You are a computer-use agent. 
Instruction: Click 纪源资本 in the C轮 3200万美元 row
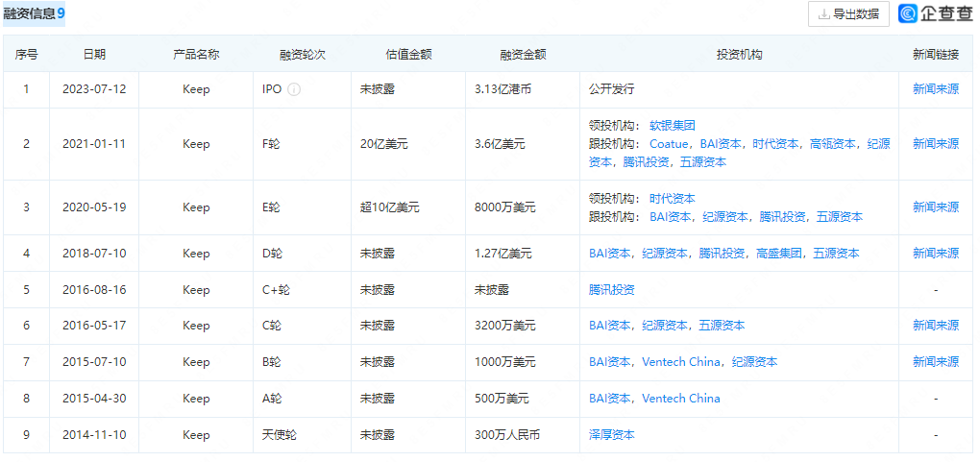664,325
